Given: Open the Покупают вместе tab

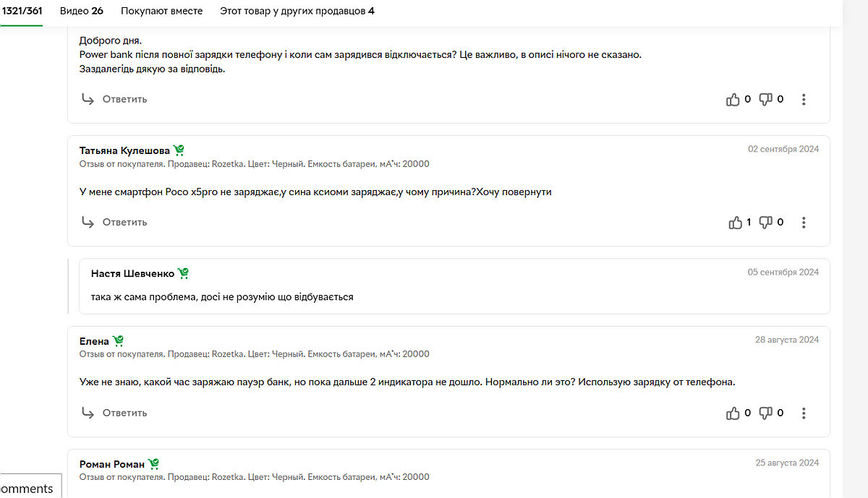Looking at the screenshot, I should (161, 11).
